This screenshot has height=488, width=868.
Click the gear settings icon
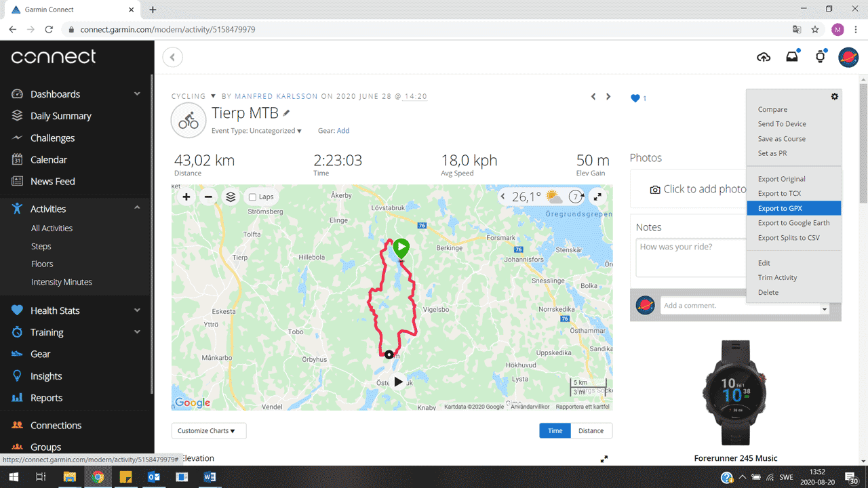[835, 96]
